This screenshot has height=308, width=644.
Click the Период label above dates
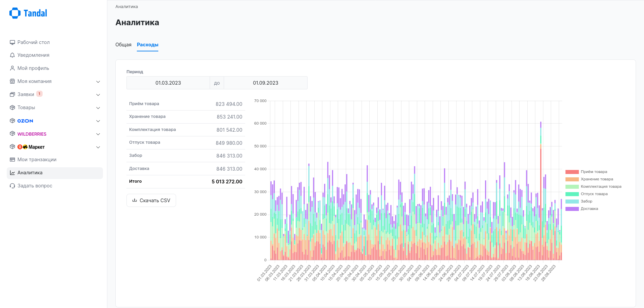135,72
